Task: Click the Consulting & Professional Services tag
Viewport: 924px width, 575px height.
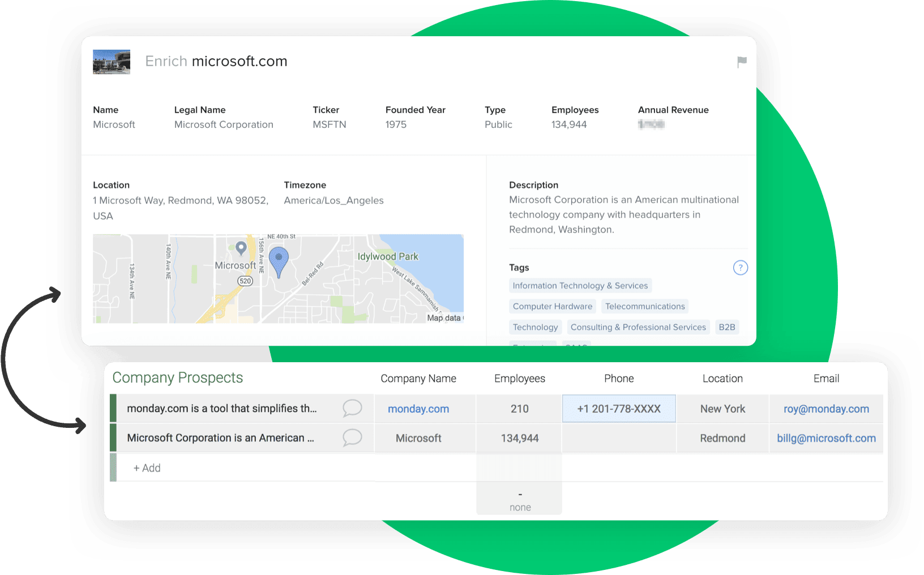Action: click(638, 327)
